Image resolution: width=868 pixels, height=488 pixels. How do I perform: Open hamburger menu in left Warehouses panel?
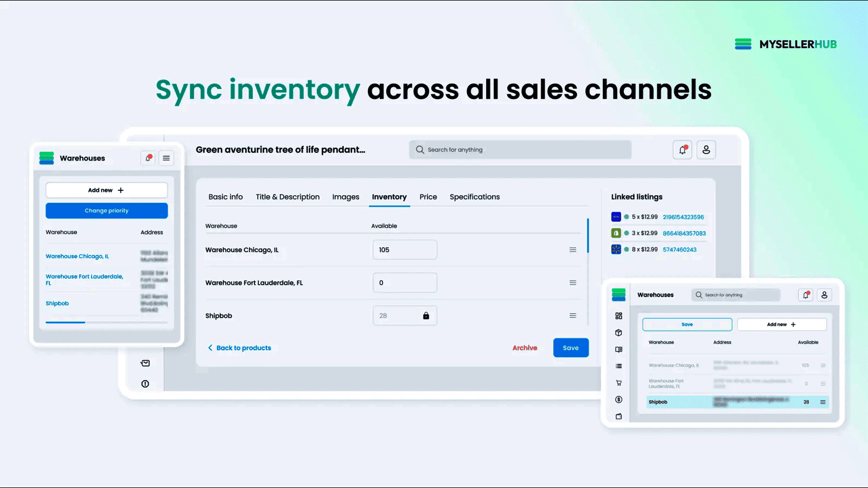167,158
